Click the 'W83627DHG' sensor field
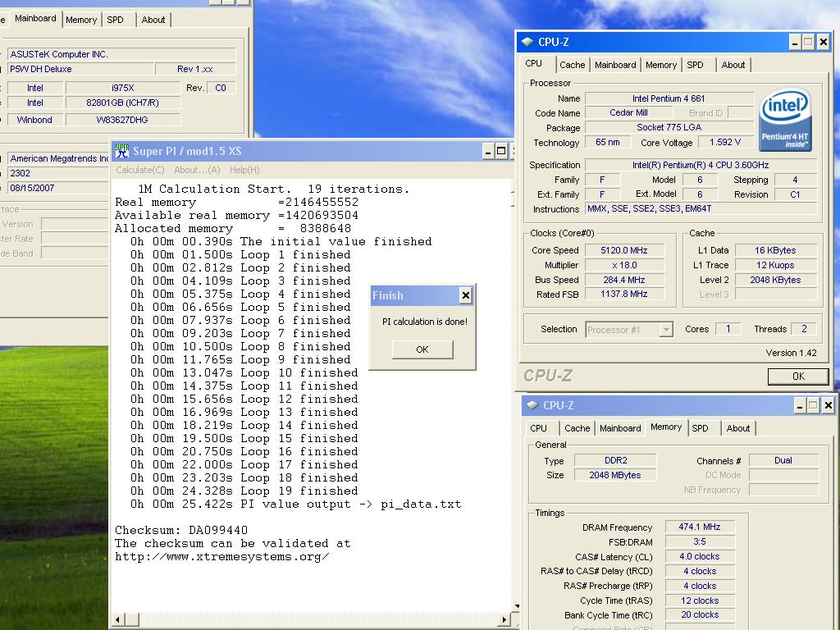840x630 pixels. [x=123, y=120]
